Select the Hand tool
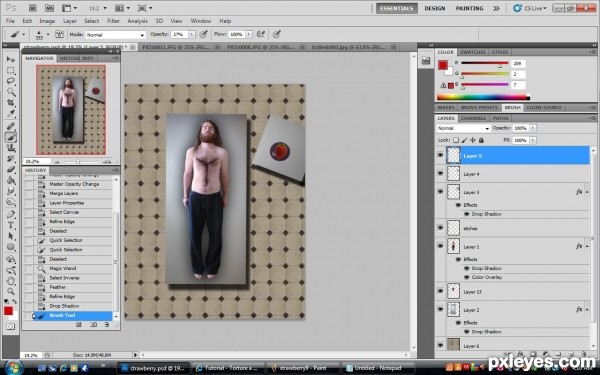600x375 pixels. tap(10, 281)
